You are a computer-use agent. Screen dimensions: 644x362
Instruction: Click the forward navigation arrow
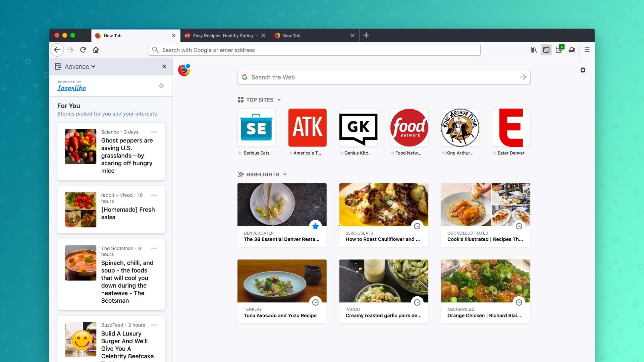70,50
